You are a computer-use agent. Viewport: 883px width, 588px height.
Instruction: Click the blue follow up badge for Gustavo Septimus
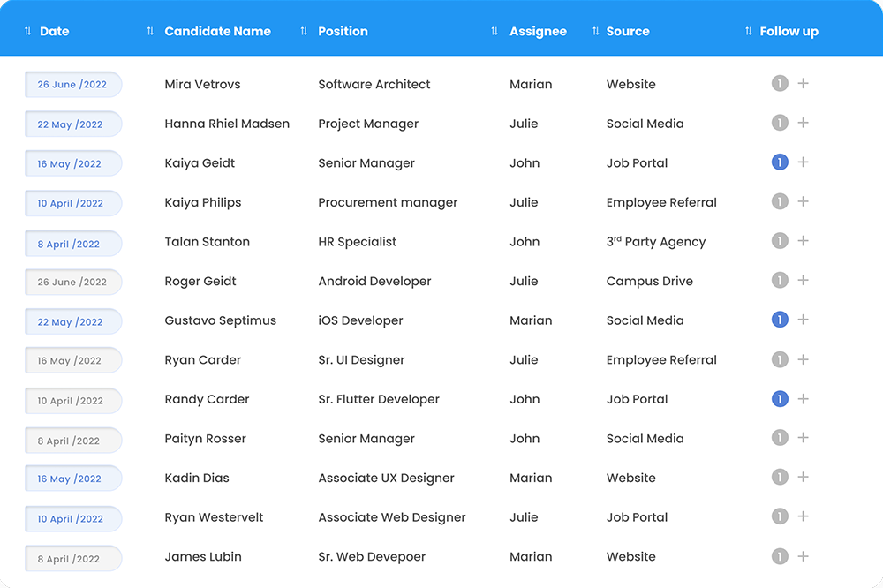pos(779,320)
